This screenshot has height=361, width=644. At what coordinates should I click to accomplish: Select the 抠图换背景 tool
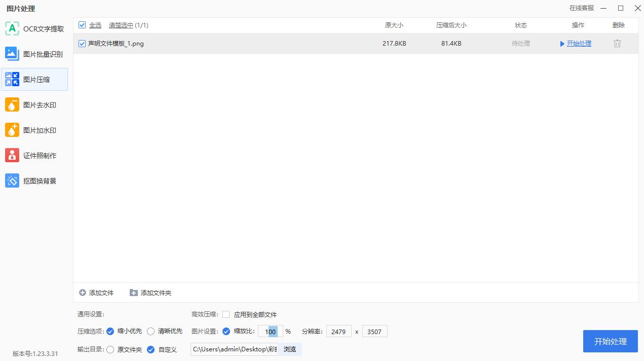click(34, 181)
